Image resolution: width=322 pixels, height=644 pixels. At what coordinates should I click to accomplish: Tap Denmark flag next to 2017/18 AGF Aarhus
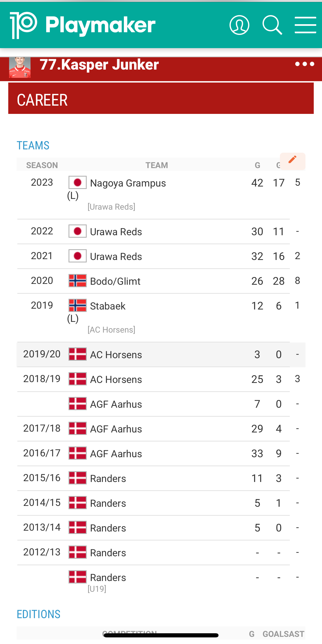pyautogui.click(x=77, y=428)
